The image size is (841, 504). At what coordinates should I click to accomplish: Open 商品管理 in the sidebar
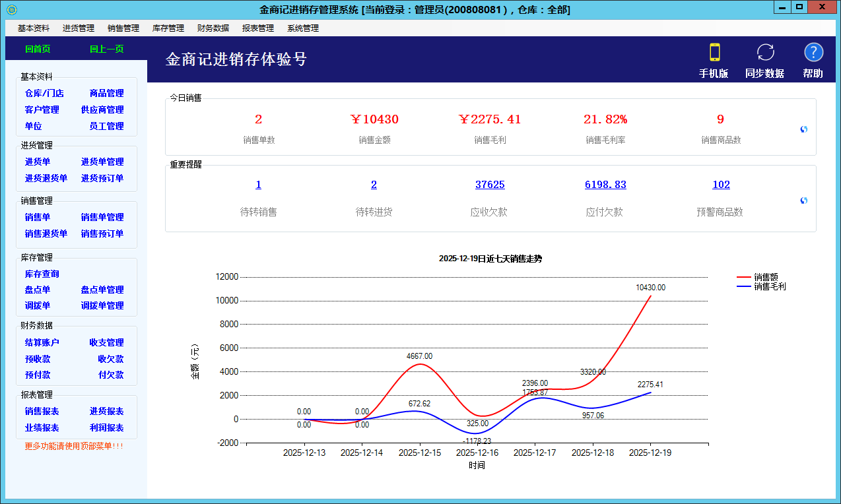[107, 94]
